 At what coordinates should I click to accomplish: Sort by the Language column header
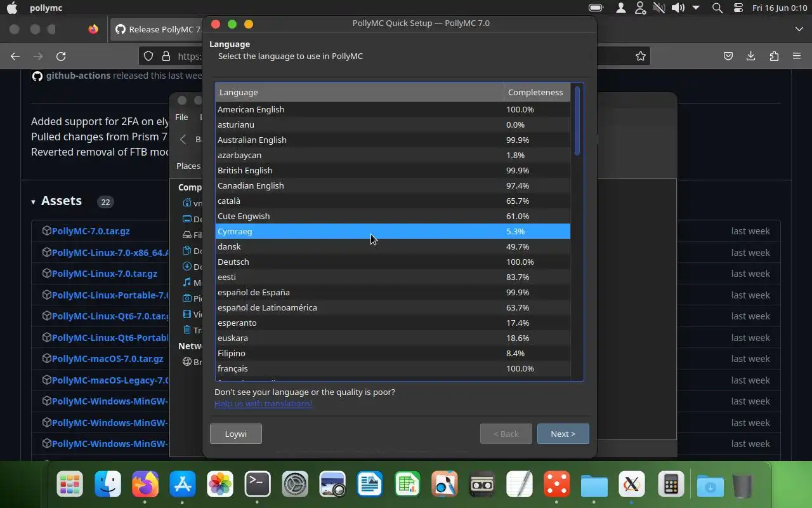coord(360,92)
